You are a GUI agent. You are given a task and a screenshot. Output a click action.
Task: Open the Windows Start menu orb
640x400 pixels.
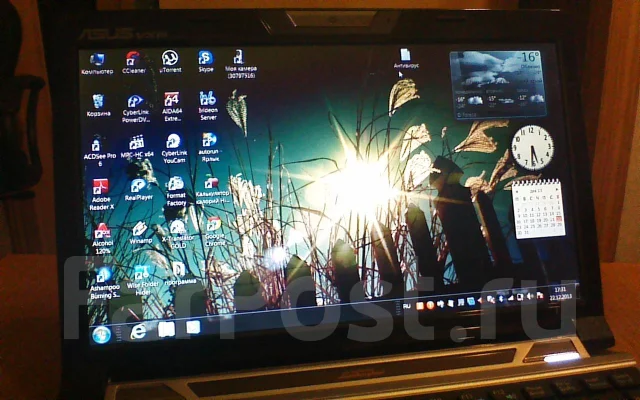tap(101, 335)
